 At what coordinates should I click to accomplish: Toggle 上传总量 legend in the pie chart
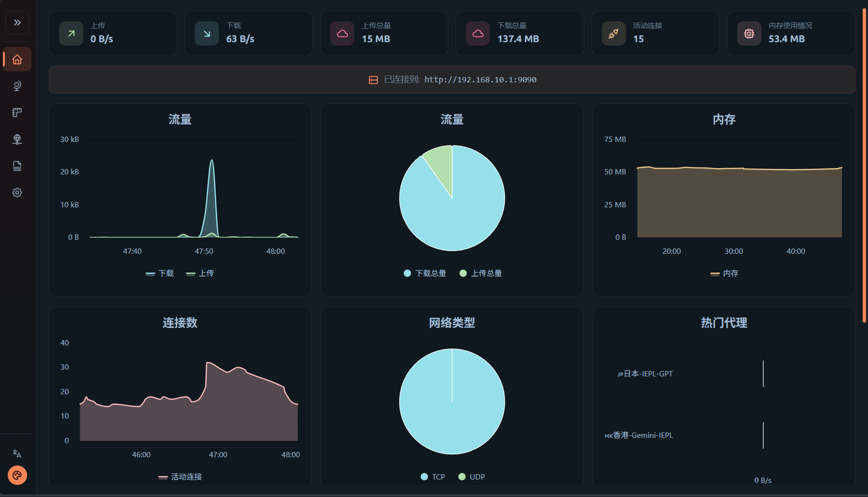(481, 274)
